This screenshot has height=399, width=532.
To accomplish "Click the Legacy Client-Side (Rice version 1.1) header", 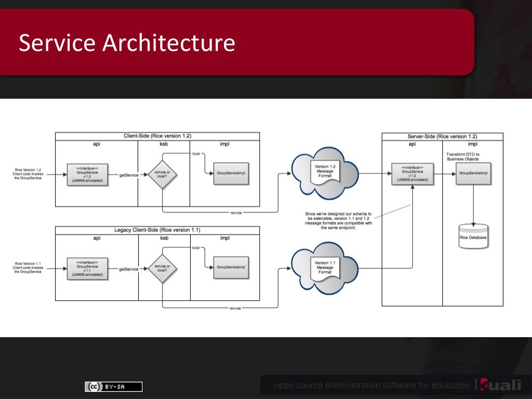I will point(157,230).
